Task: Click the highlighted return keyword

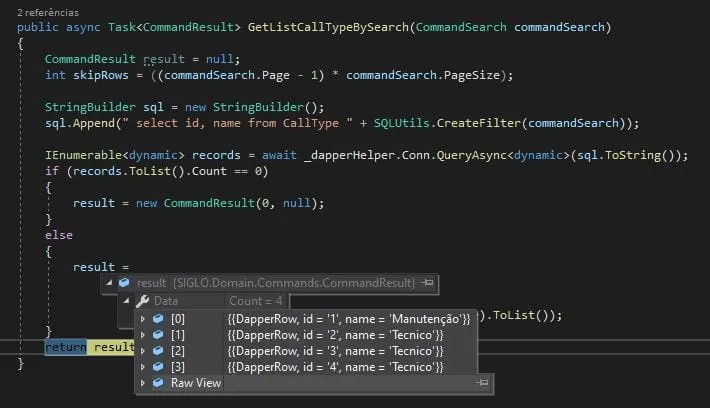Action: coord(65,346)
